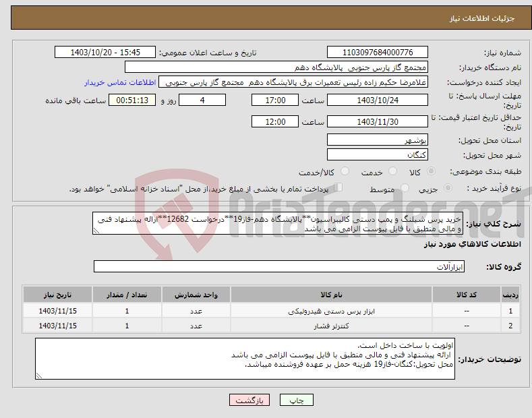This screenshot has height=418, width=532.
Task: Click the unit cell عدد in row 2
Action: point(196,326)
